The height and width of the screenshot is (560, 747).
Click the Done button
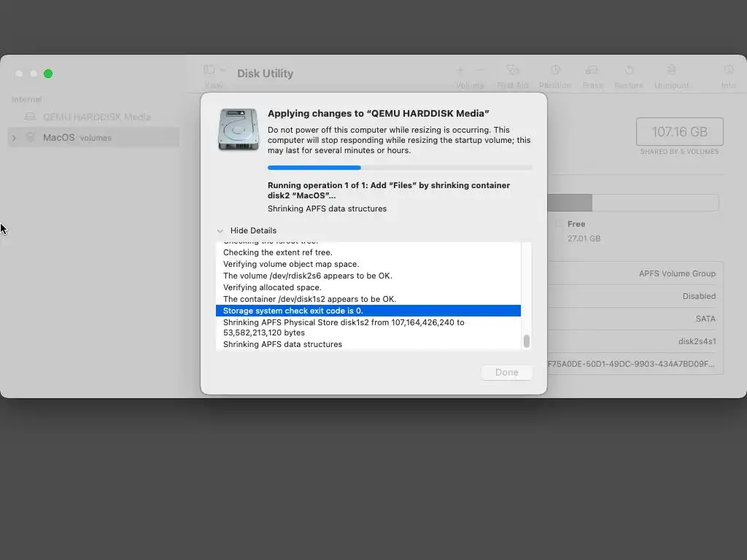506,373
